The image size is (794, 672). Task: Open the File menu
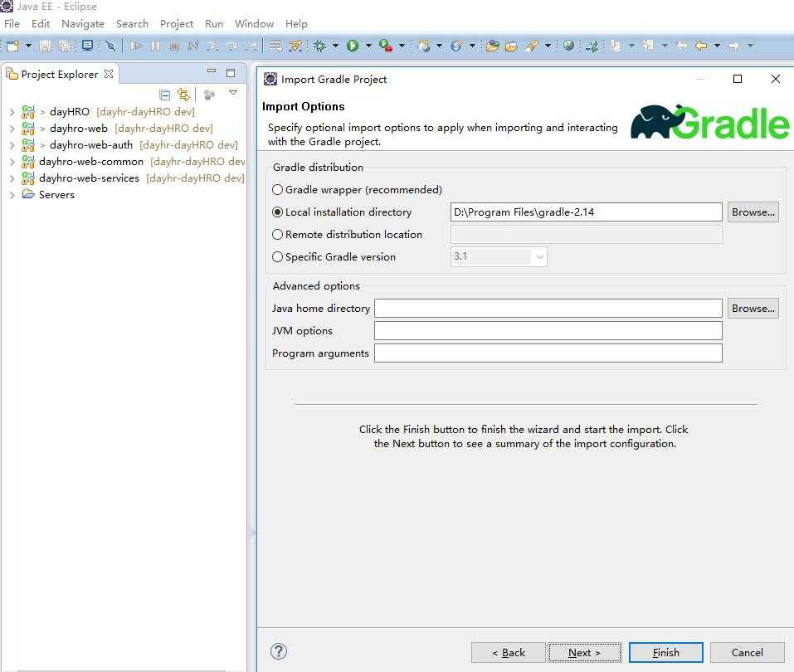pos(12,24)
